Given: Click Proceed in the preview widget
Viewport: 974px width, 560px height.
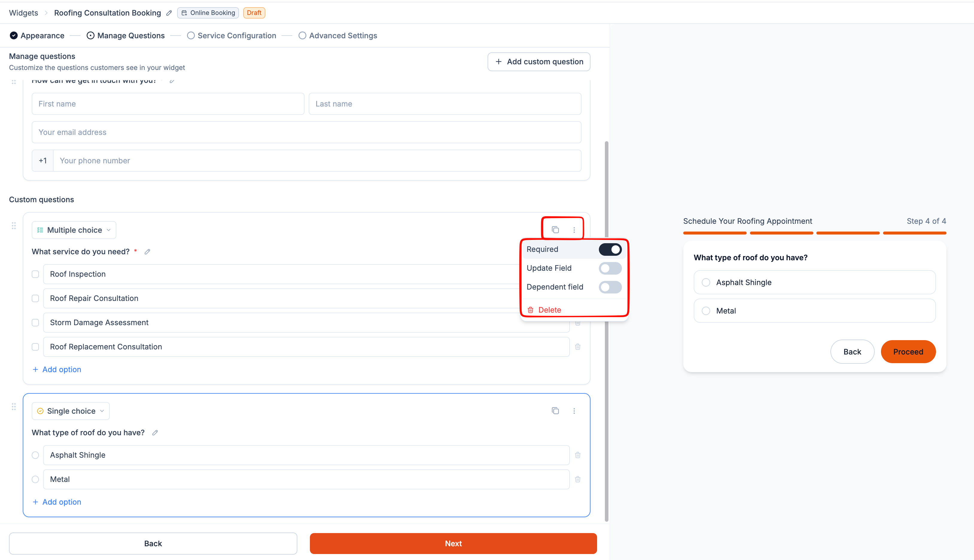Looking at the screenshot, I should tap(908, 351).
